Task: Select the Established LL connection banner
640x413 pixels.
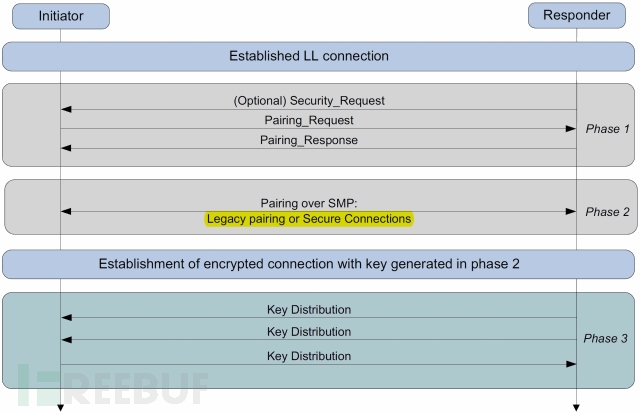Action: pyautogui.click(x=318, y=56)
